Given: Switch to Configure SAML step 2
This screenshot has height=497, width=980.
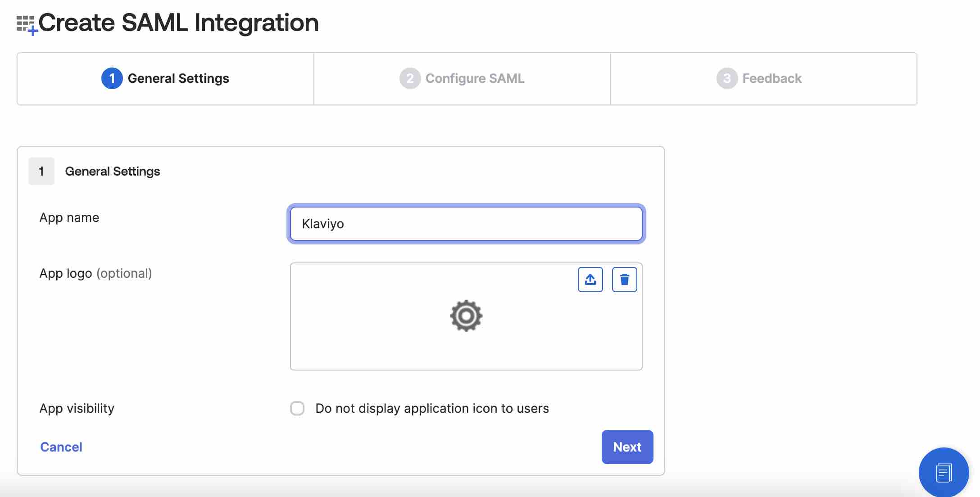Looking at the screenshot, I should 462,78.
